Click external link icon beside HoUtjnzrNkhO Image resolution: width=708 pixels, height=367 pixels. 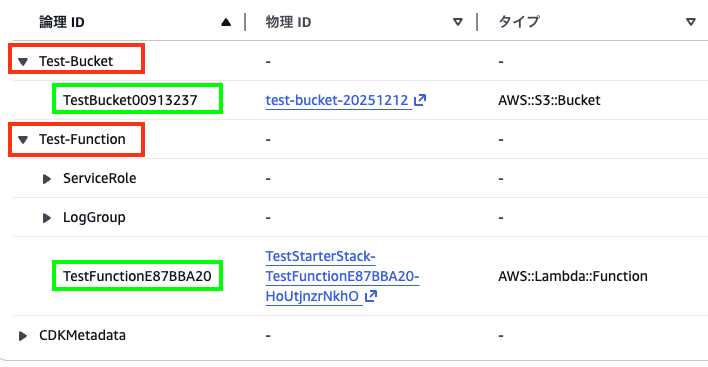coord(371,296)
